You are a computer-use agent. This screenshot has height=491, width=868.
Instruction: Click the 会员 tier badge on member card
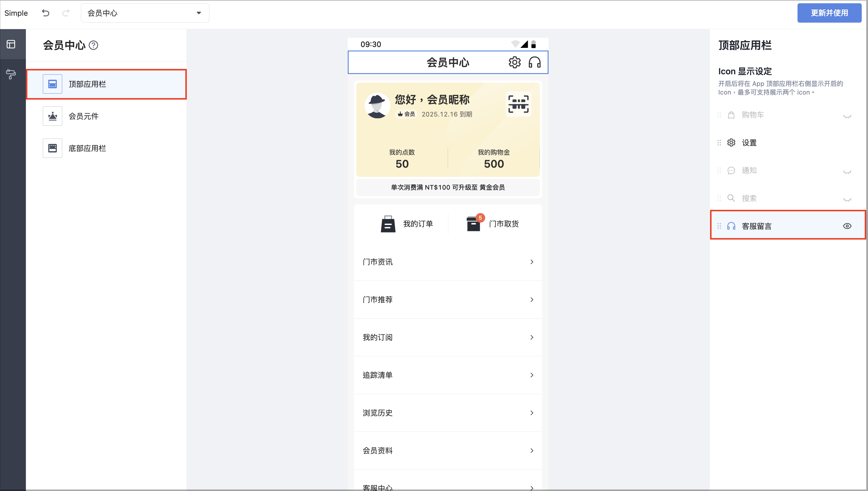(406, 114)
